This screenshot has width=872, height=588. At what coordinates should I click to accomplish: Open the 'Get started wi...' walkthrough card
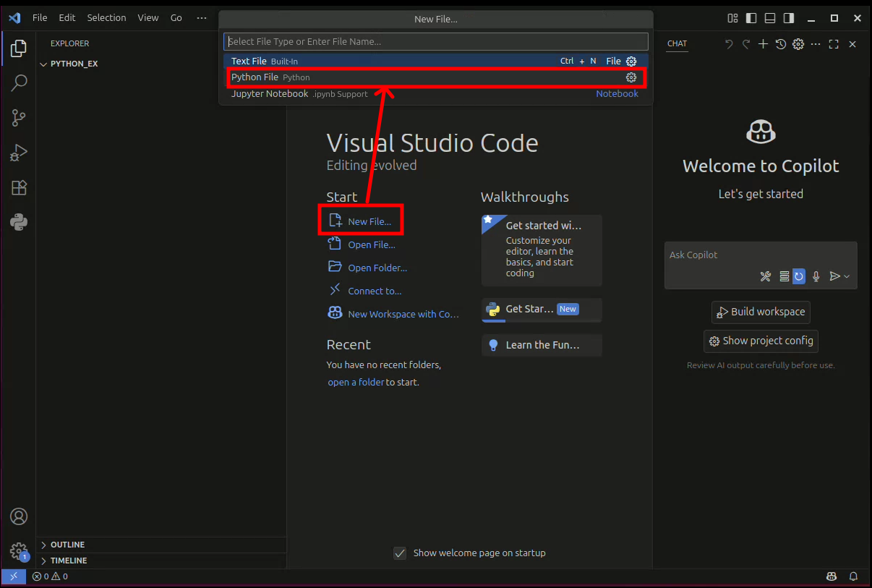[542, 250]
